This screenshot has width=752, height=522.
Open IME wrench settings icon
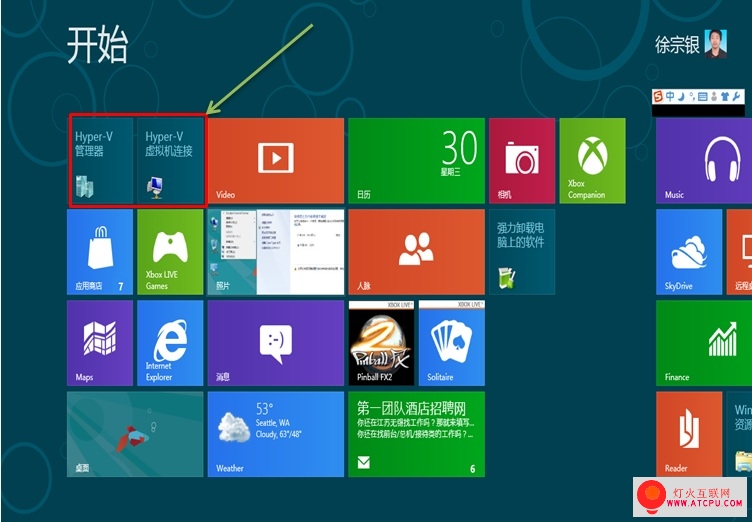pyautogui.click(x=737, y=96)
